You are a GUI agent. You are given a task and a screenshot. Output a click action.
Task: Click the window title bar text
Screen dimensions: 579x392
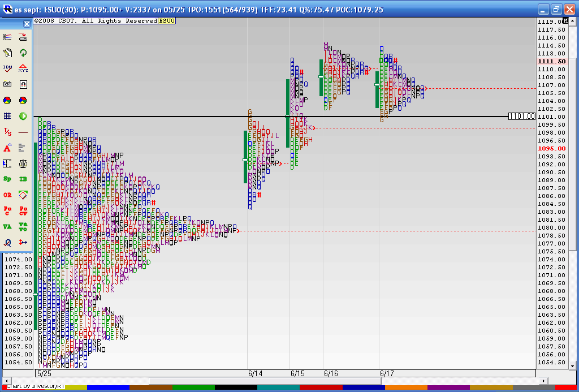coord(198,10)
